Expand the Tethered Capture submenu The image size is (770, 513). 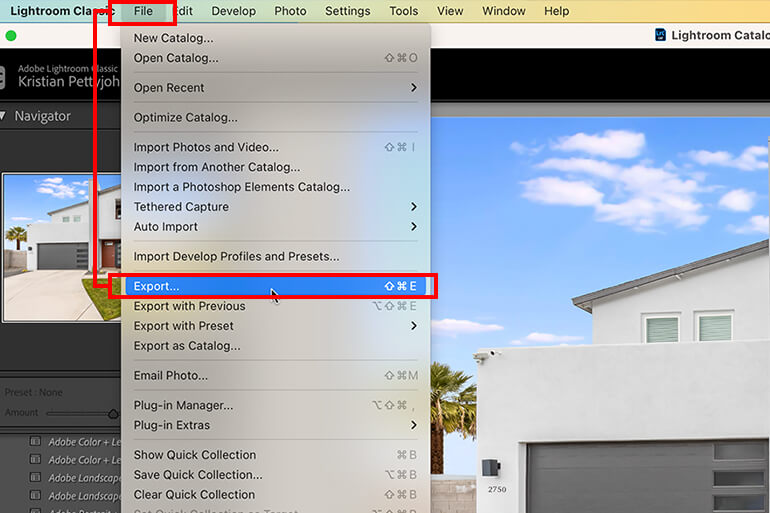[x=275, y=207]
